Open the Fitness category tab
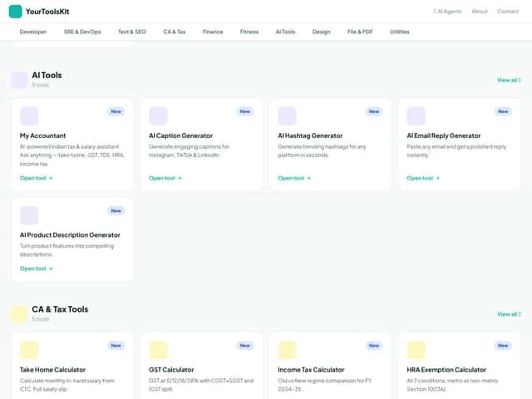Viewport: 532px width, 399px height. (x=249, y=32)
